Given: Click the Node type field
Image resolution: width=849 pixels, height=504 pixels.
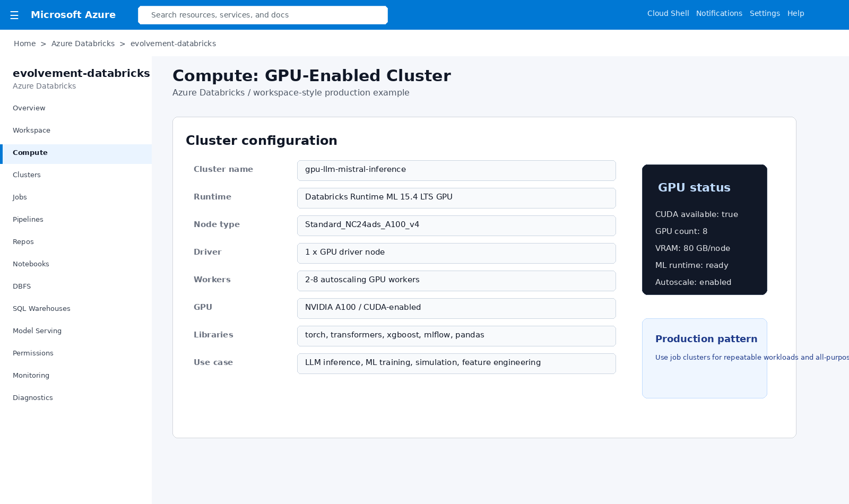Looking at the screenshot, I should pos(456,225).
